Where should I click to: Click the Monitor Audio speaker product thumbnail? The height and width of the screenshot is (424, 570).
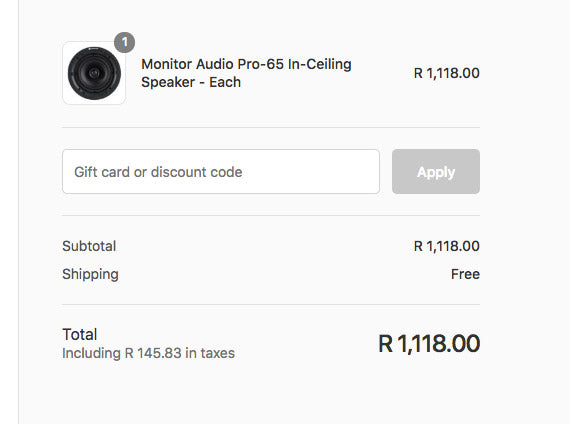coord(94,73)
